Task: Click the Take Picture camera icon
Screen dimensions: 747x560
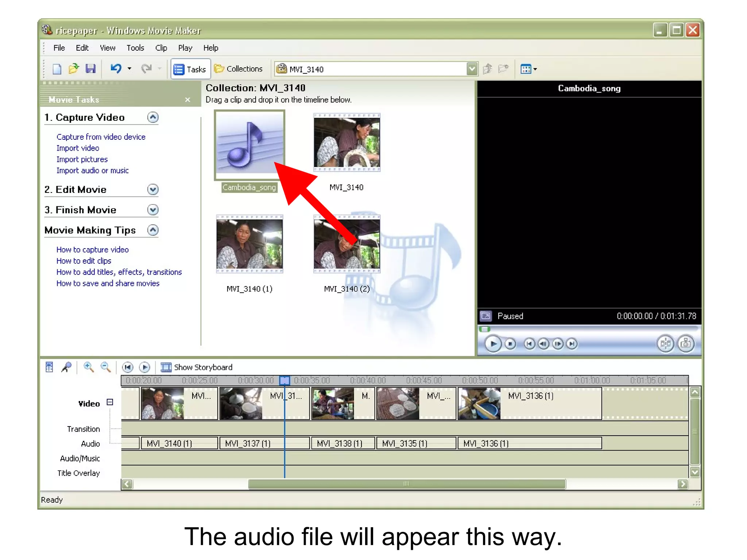Action: [686, 344]
